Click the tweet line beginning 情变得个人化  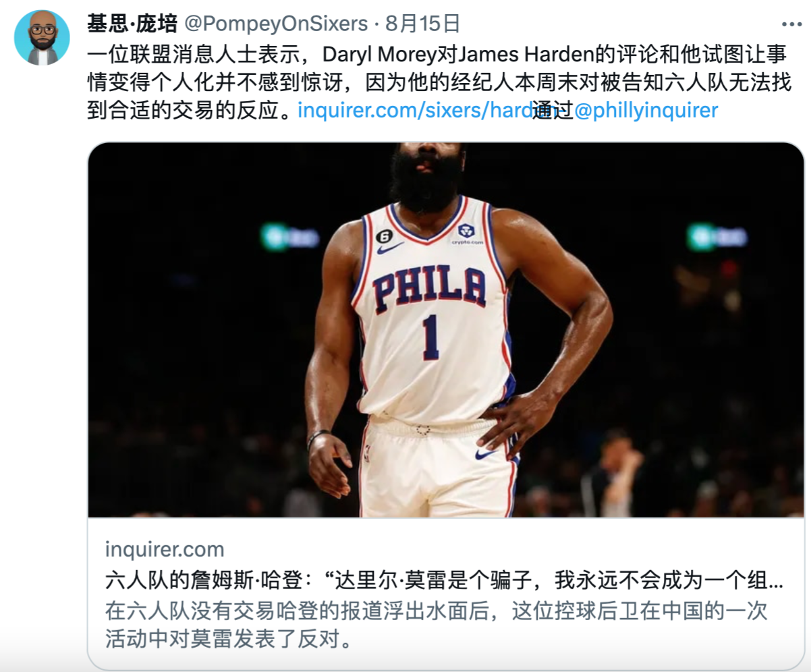[435, 82]
